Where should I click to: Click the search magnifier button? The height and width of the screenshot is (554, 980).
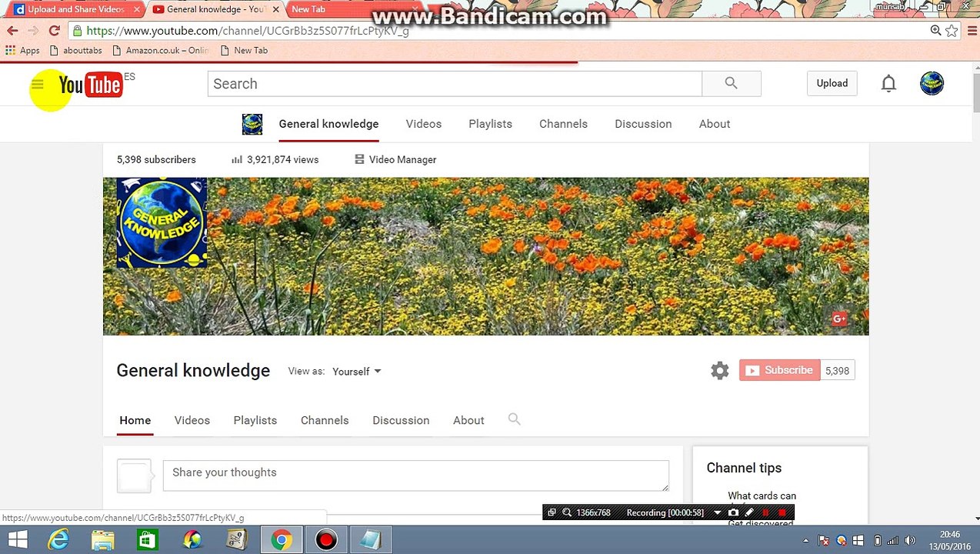tap(731, 84)
